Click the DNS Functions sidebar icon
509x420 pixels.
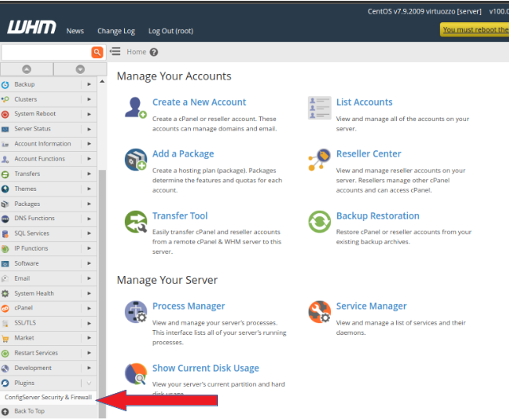click(x=6, y=219)
